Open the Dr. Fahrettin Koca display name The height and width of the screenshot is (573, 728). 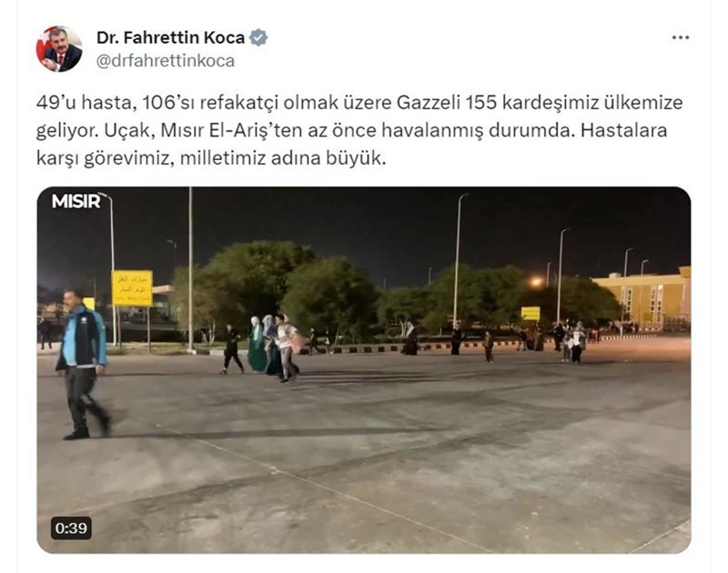(170, 37)
